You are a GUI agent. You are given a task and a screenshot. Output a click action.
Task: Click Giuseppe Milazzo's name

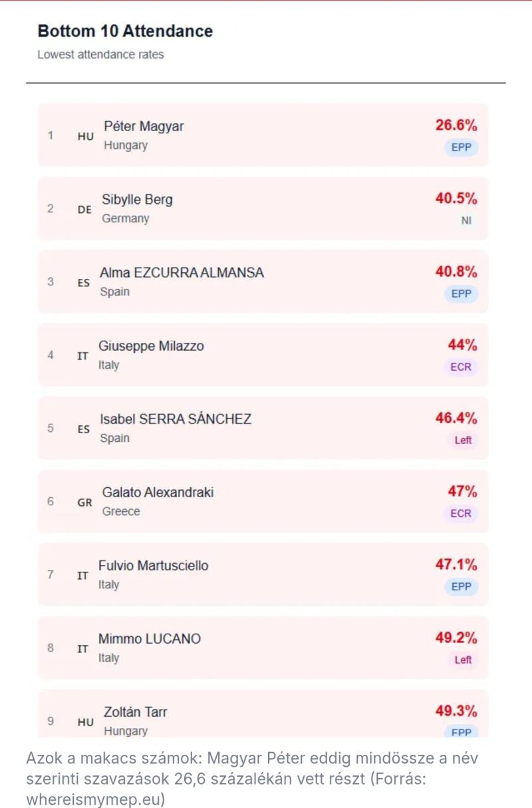[151, 346]
